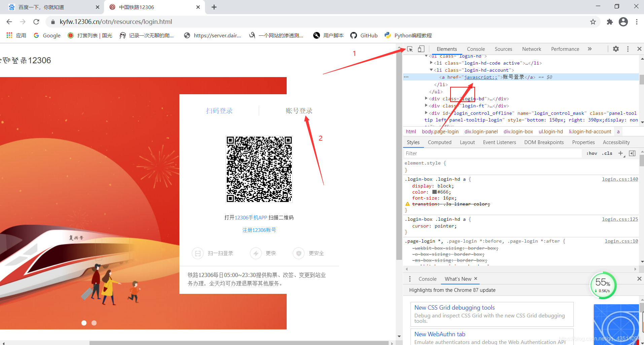644x345 pixels.
Task: Show more DevTools tabs chevron
Action: pos(590,49)
